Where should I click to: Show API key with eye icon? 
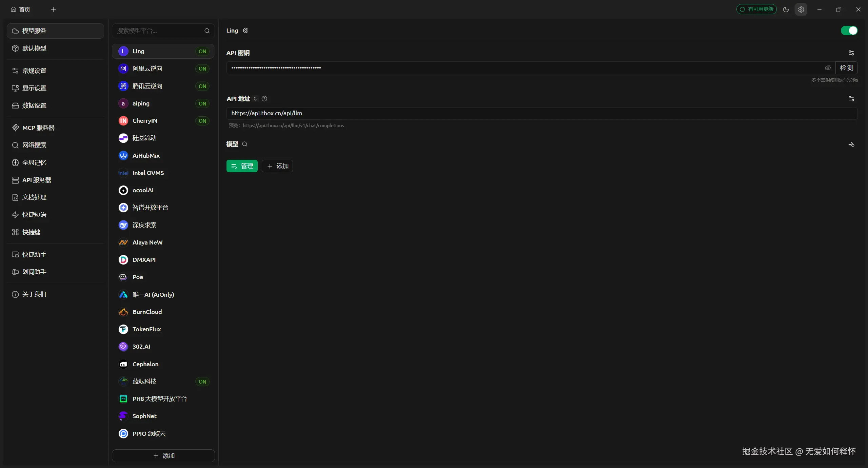click(x=828, y=68)
